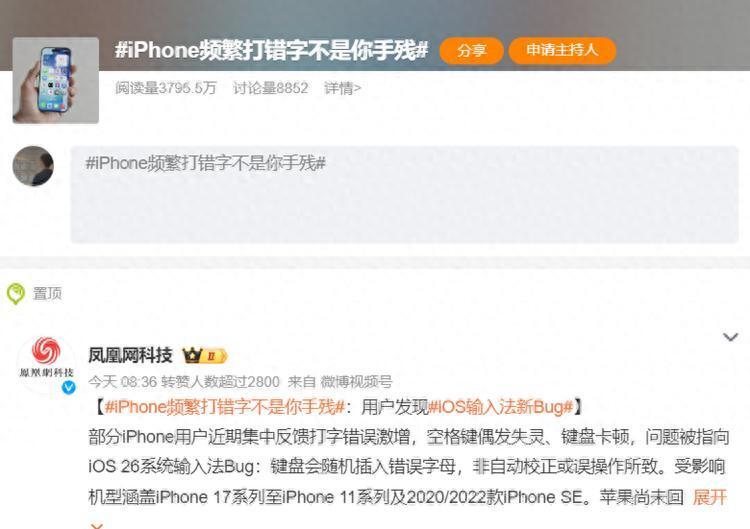Open the 详情> details link

(342, 88)
